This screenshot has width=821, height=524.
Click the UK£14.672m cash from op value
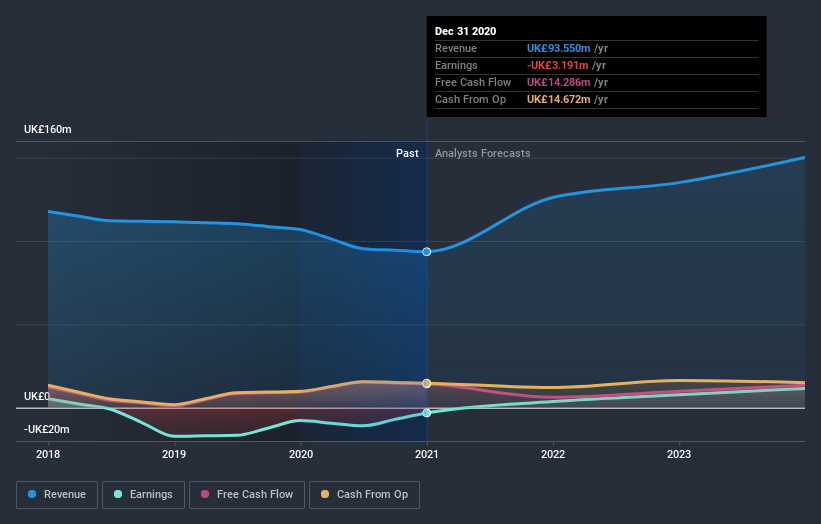click(x=559, y=99)
